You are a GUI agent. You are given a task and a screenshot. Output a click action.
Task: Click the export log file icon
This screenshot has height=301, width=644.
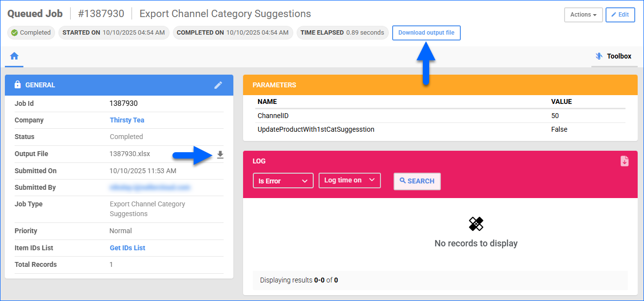tap(625, 161)
